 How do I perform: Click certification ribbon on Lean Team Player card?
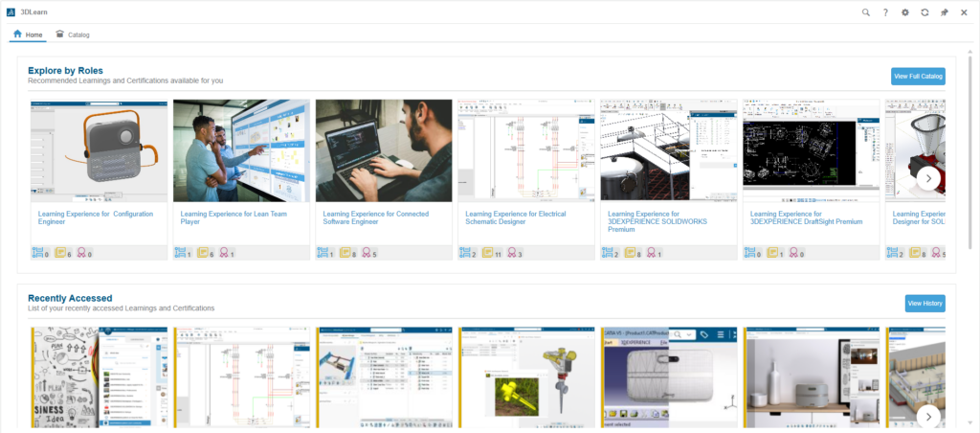pos(224,253)
